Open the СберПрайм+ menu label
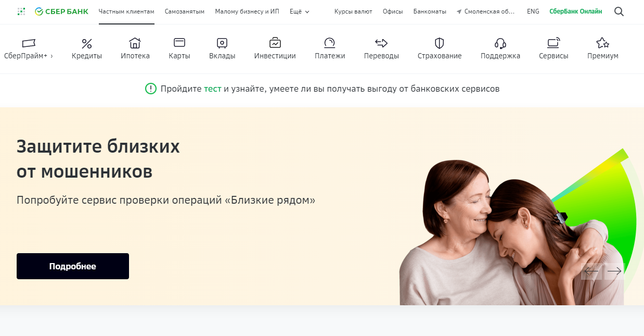Screen dimensions: 644x336 pos(26,56)
